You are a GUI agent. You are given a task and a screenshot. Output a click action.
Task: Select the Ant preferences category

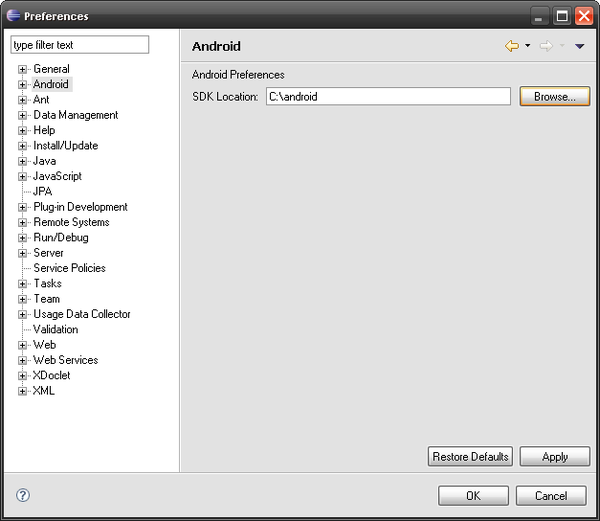click(x=41, y=99)
